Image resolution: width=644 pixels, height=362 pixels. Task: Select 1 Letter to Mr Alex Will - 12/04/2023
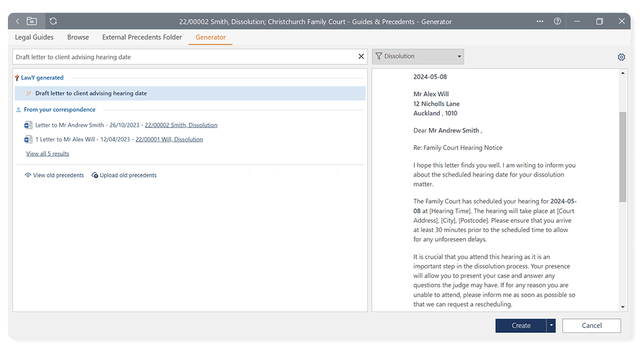(x=83, y=139)
